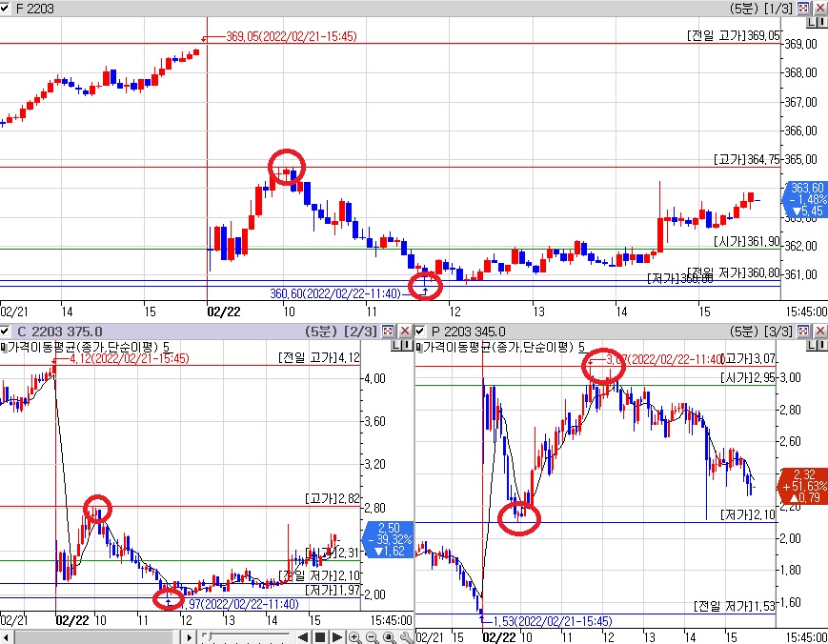The width and height of the screenshot is (828, 644).
Task: Select the F 2203 chart title
Action: click(x=35, y=9)
